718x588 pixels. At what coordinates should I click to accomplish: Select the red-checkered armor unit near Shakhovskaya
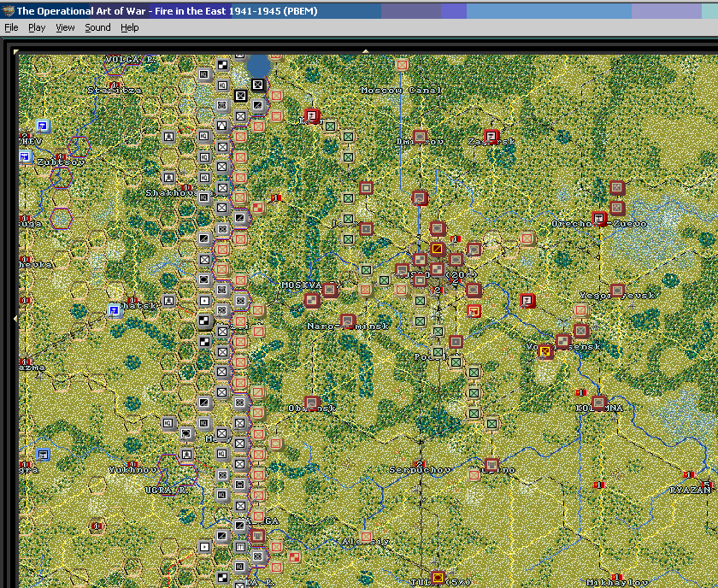pos(258,208)
